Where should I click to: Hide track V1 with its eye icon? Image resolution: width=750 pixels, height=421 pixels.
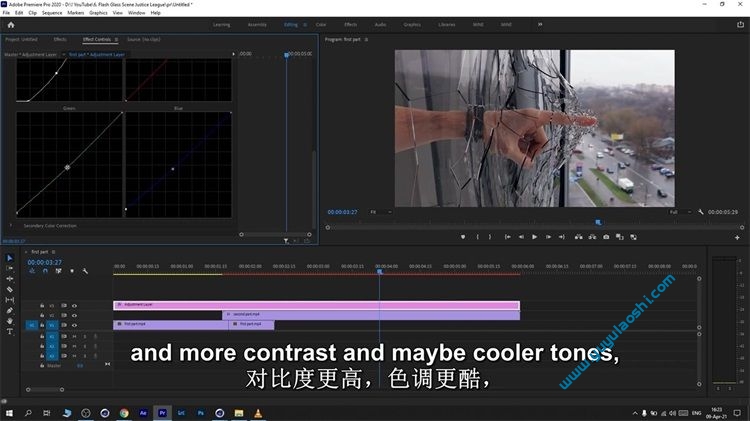[x=74, y=325]
